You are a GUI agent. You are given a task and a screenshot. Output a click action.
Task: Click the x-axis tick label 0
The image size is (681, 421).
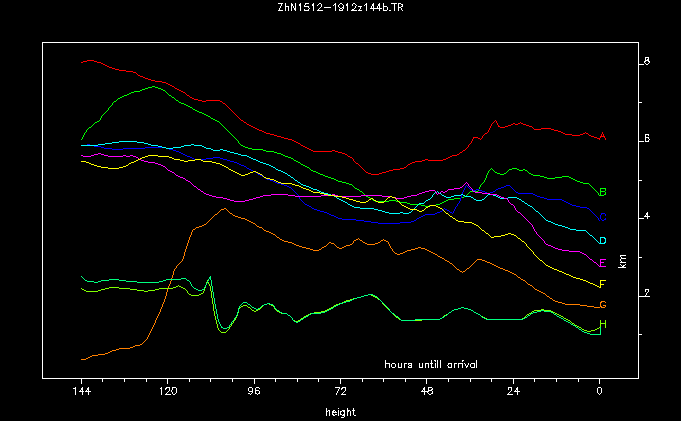[599, 391]
